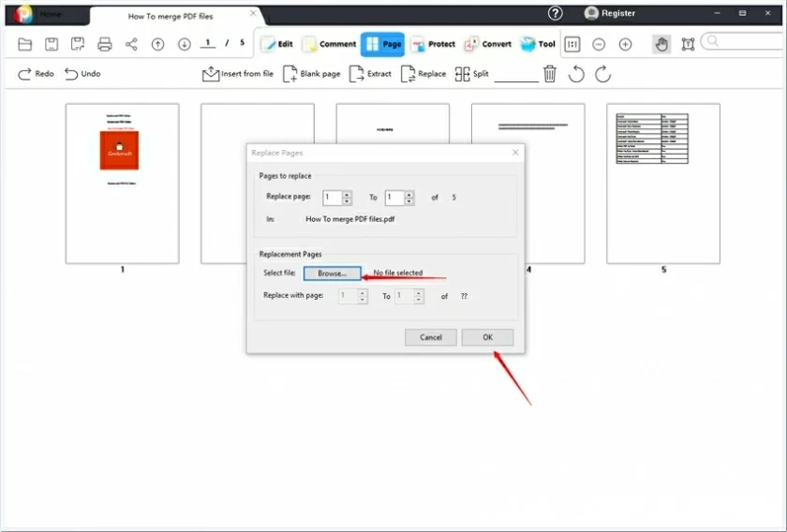
Task: Open the Comment tab
Action: click(329, 44)
